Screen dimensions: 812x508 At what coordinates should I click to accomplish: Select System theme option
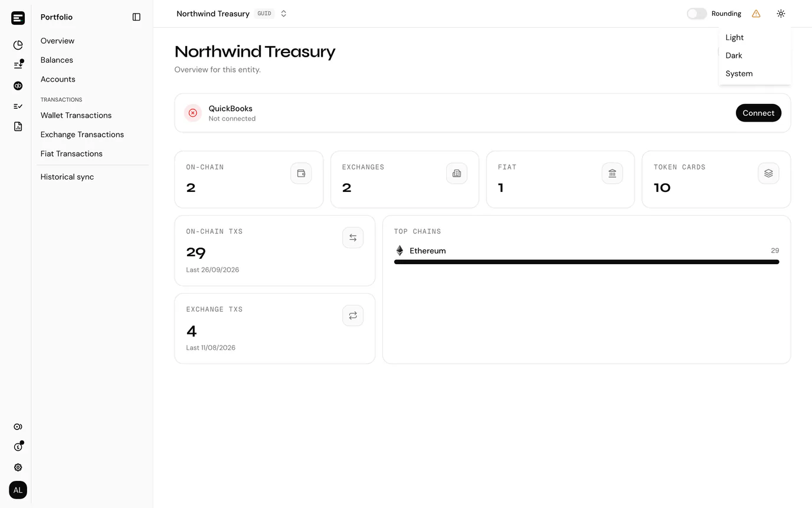[755, 74]
